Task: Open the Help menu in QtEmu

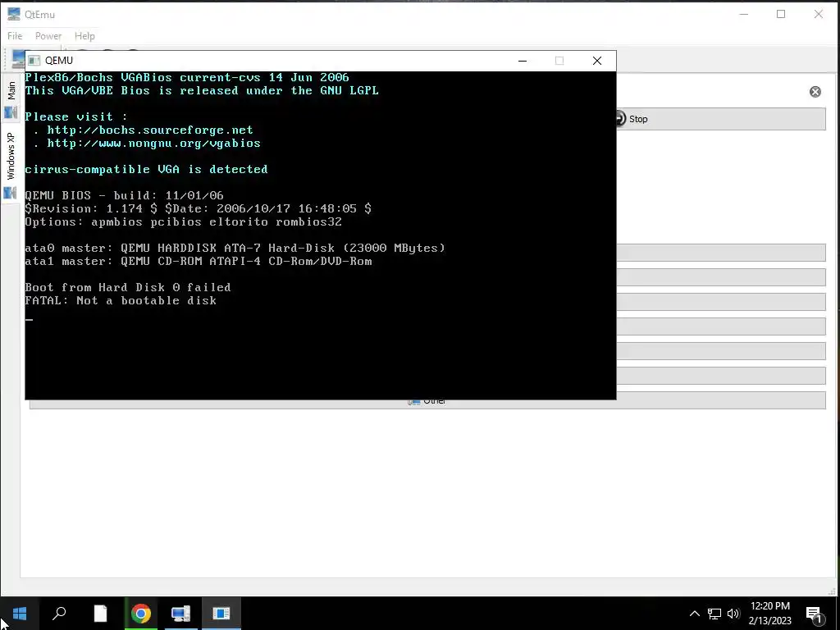Action: point(84,36)
